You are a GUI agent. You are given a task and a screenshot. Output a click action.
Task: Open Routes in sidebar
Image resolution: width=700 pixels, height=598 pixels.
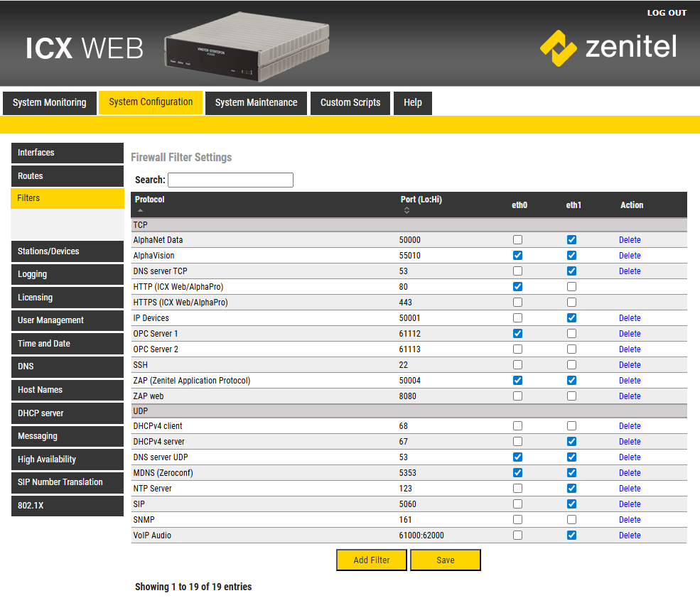tap(68, 176)
